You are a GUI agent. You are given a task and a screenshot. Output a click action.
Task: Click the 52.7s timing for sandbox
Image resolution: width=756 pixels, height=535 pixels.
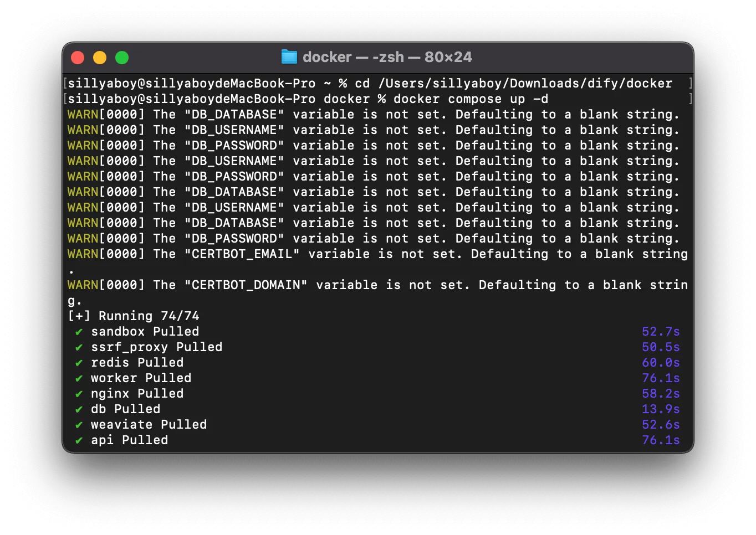click(661, 332)
